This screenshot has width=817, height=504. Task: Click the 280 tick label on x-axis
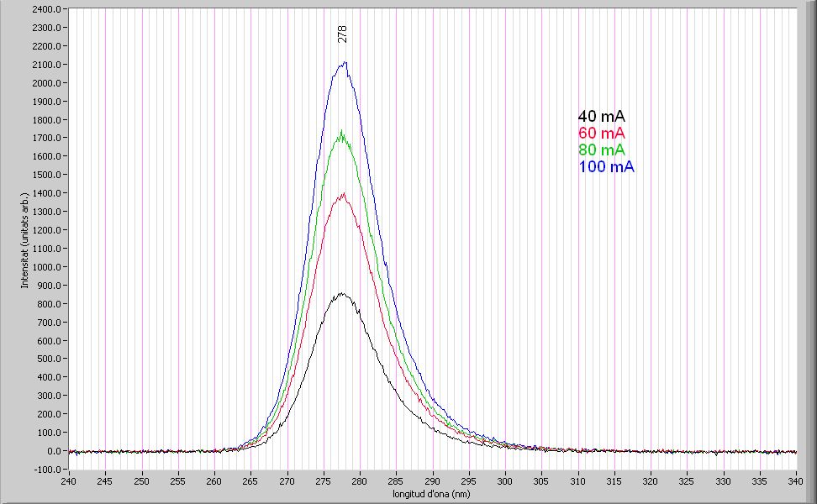tap(360, 482)
